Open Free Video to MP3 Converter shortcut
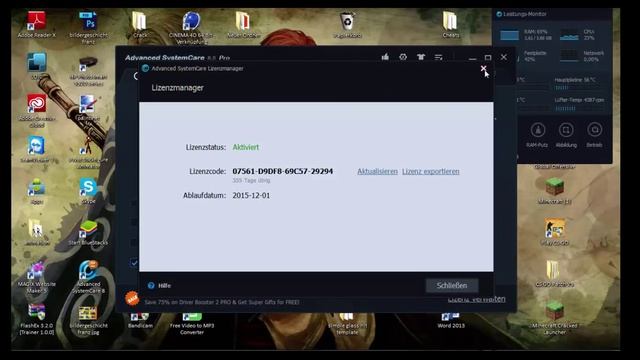This screenshot has height=360, width=640. point(192,324)
